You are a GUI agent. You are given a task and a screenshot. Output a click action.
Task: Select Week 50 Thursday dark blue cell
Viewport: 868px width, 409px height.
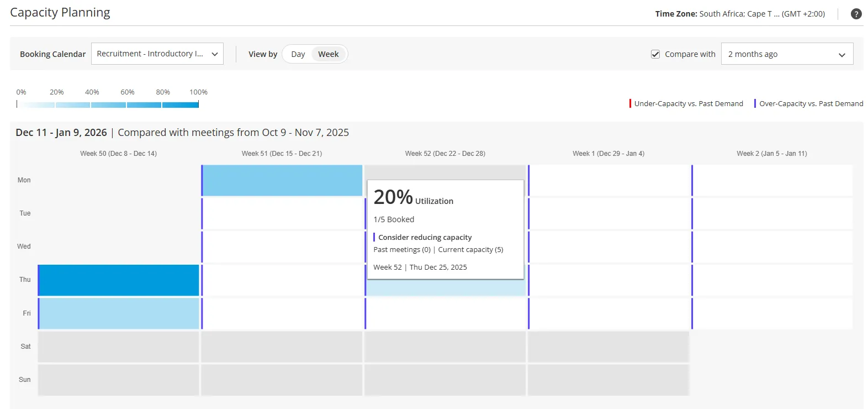[119, 280]
